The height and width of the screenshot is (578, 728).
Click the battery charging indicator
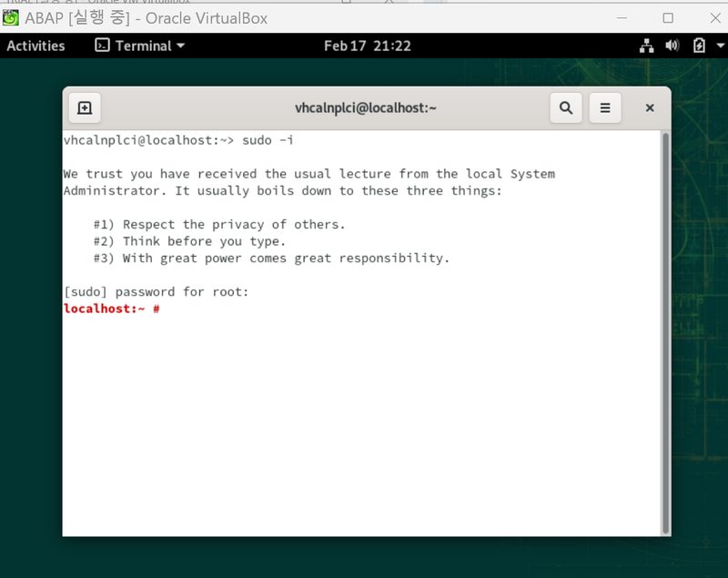(x=698, y=46)
